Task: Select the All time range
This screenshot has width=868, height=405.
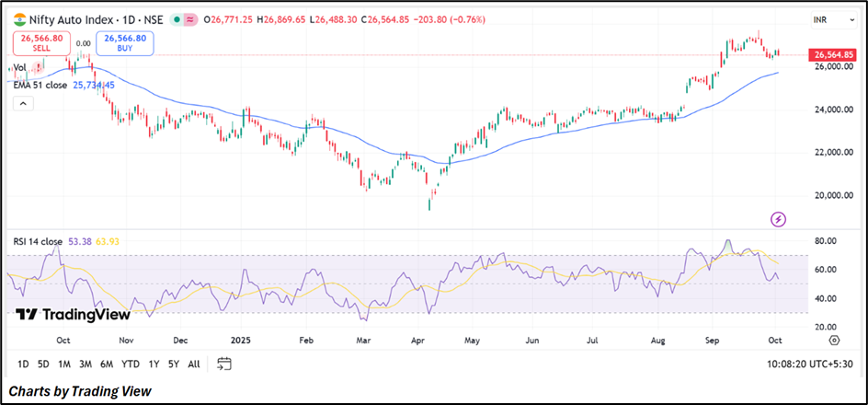Action: [x=194, y=364]
